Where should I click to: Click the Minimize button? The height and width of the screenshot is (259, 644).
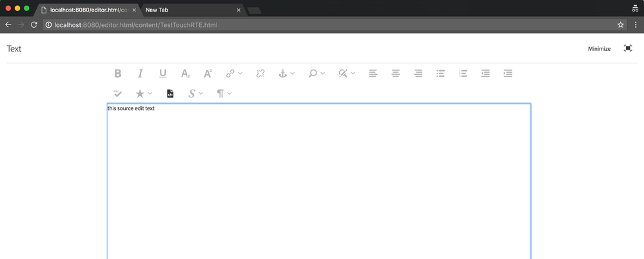[599, 49]
